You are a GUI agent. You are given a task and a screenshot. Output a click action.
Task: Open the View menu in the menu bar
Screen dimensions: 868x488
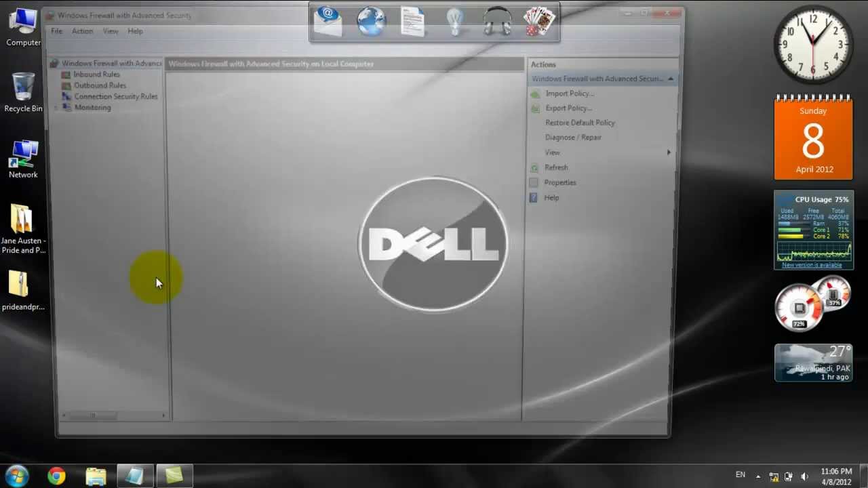coord(111,31)
